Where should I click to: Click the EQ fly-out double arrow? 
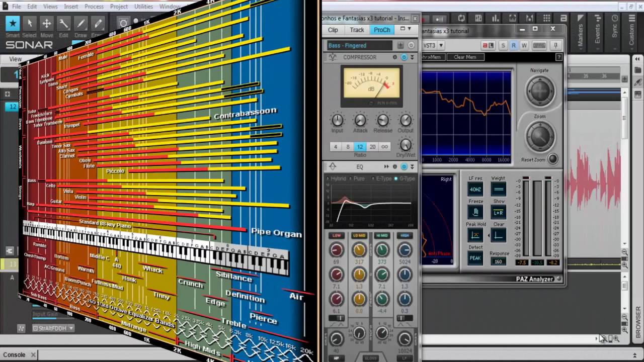[386, 166]
